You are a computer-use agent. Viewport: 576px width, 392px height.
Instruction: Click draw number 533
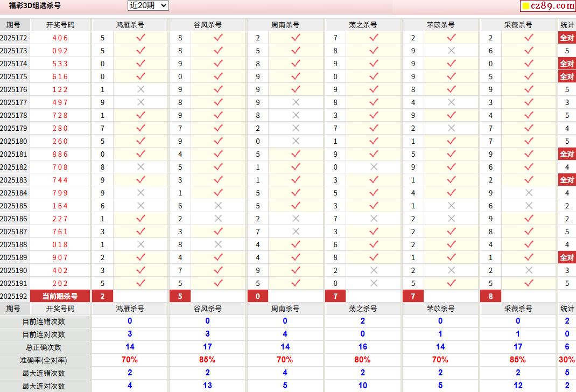click(60, 64)
